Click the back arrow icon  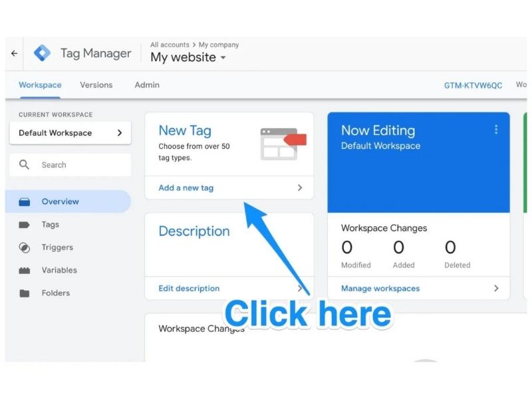pos(14,53)
